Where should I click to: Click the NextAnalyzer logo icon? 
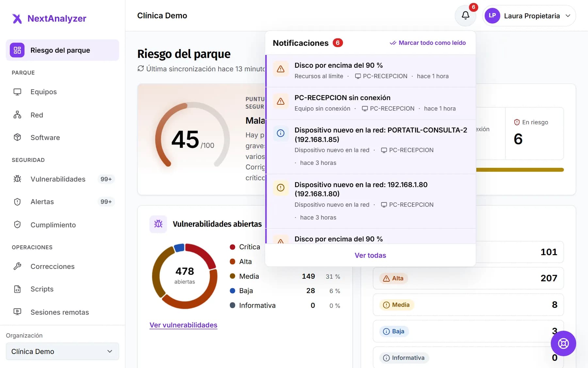pos(17,19)
